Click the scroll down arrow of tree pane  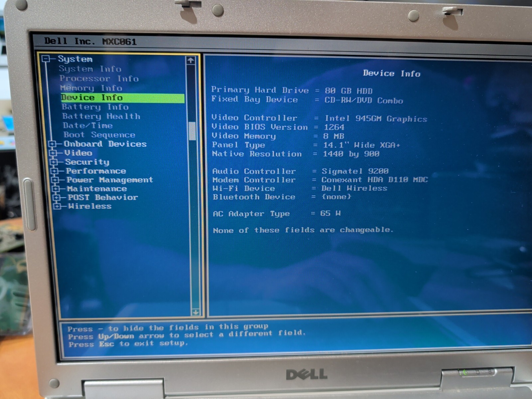point(196,312)
